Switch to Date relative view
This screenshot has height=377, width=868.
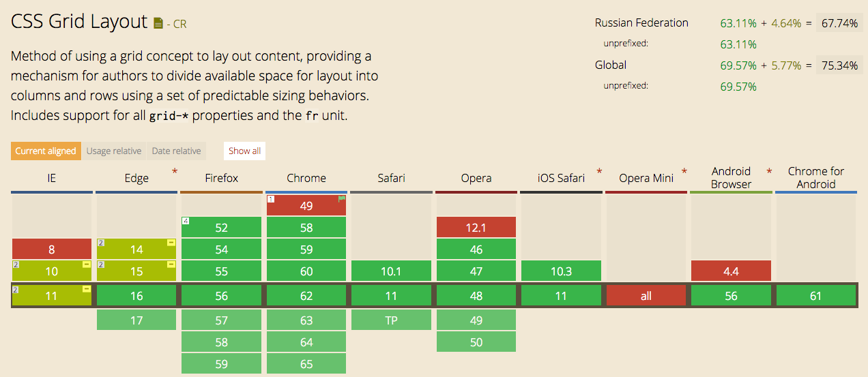tap(176, 151)
